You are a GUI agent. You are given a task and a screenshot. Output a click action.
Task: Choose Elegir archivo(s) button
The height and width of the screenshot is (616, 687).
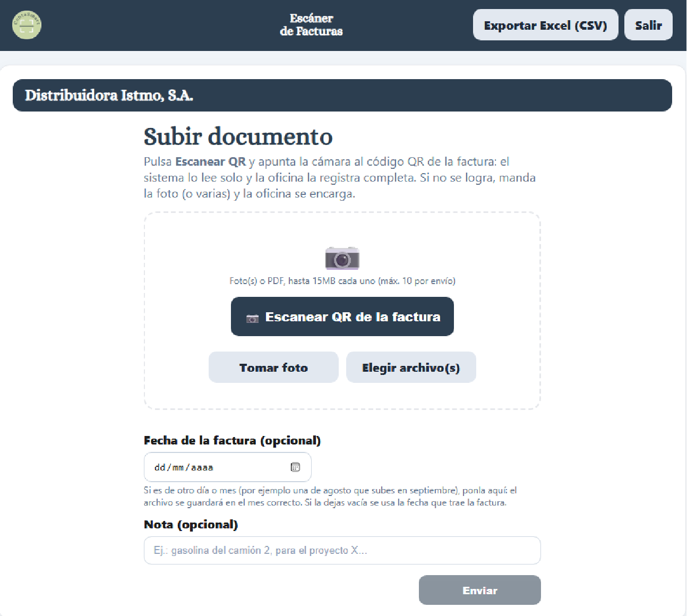[x=411, y=367]
